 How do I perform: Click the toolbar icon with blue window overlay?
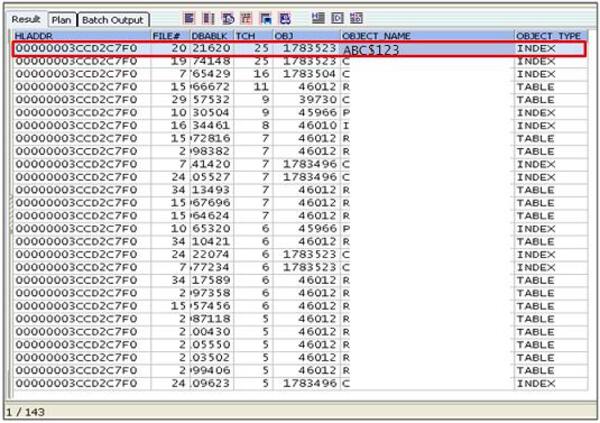pos(266,18)
